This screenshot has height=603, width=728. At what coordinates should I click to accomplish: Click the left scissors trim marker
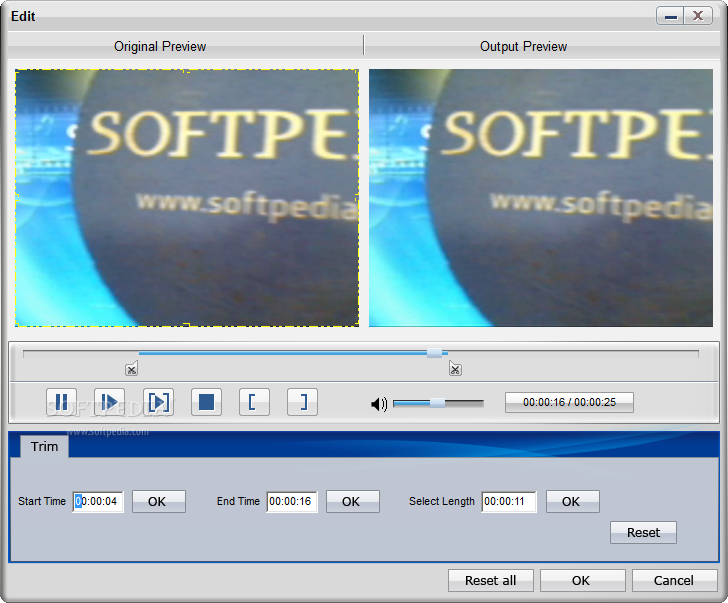[131, 369]
